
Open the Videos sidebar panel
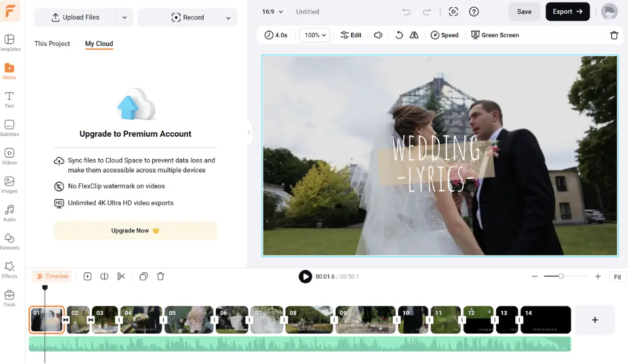[9, 156]
